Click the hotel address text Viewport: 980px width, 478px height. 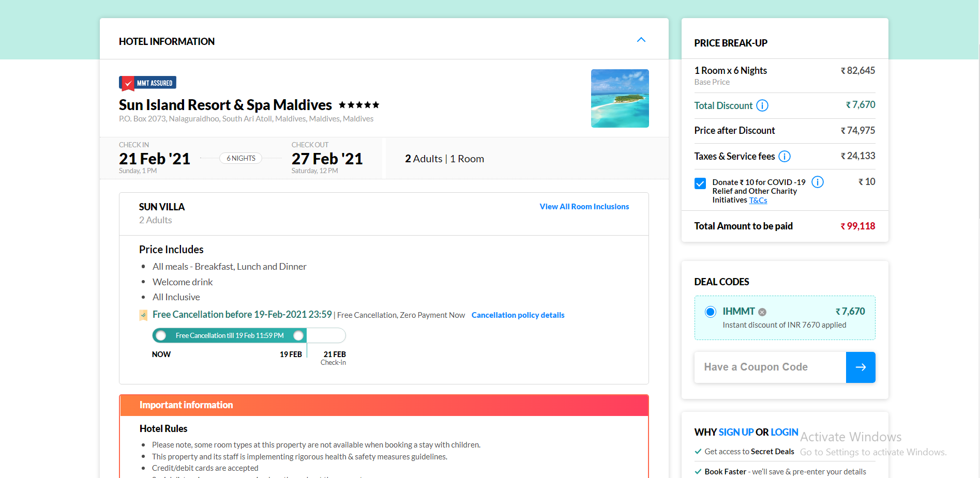click(246, 119)
